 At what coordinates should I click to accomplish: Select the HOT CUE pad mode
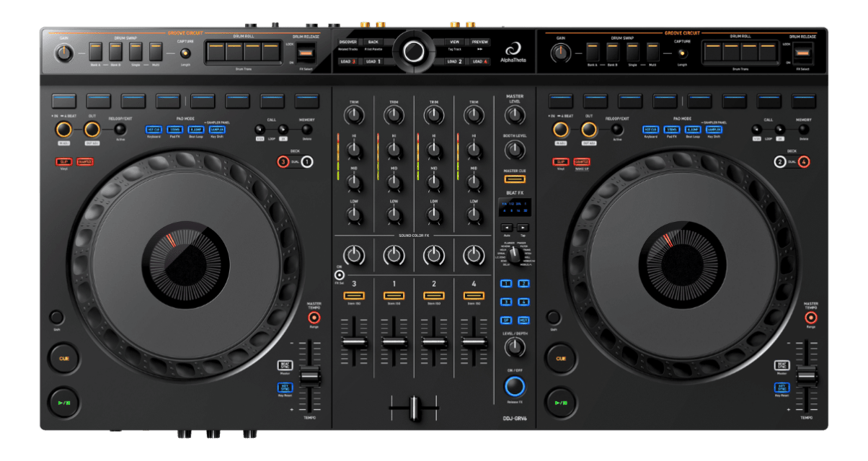[x=154, y=129]
